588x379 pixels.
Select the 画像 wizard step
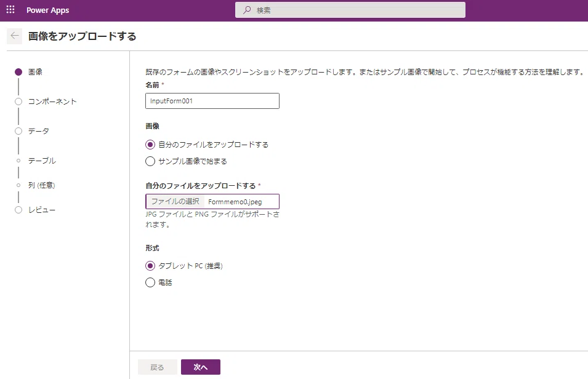pos(28,71)
